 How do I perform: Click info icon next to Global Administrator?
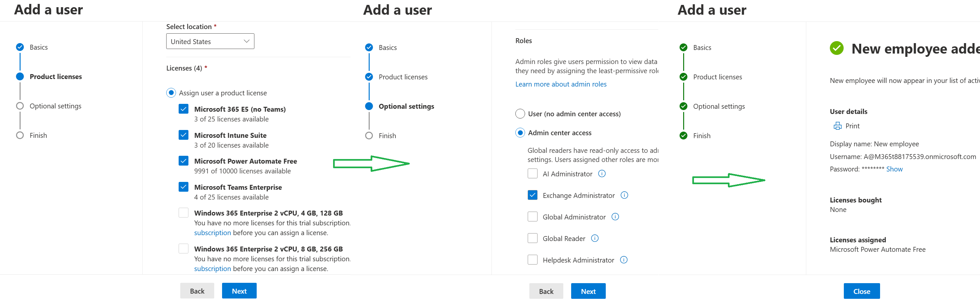click(x=615, y=217)
